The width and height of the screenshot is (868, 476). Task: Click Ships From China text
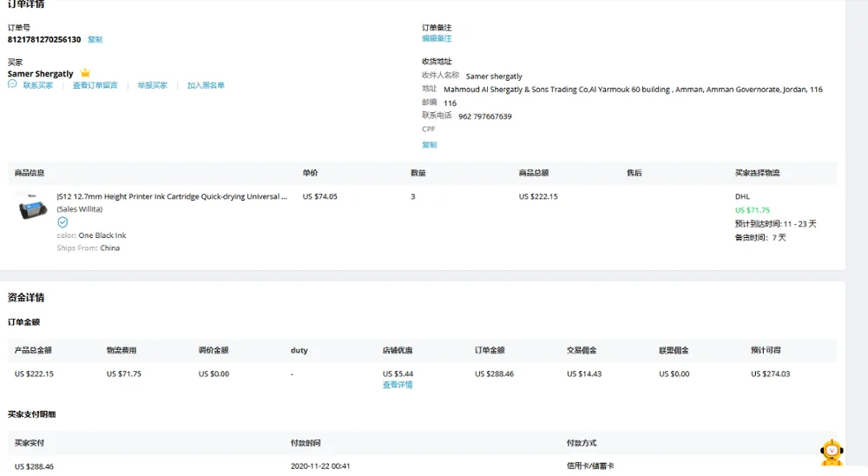88,248
